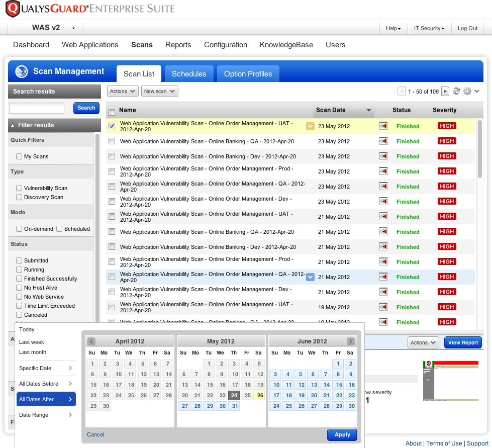The height and width of the screenshot is (448, 492).
Task: Open the New scan dropdown
Action: coord(160,92)
